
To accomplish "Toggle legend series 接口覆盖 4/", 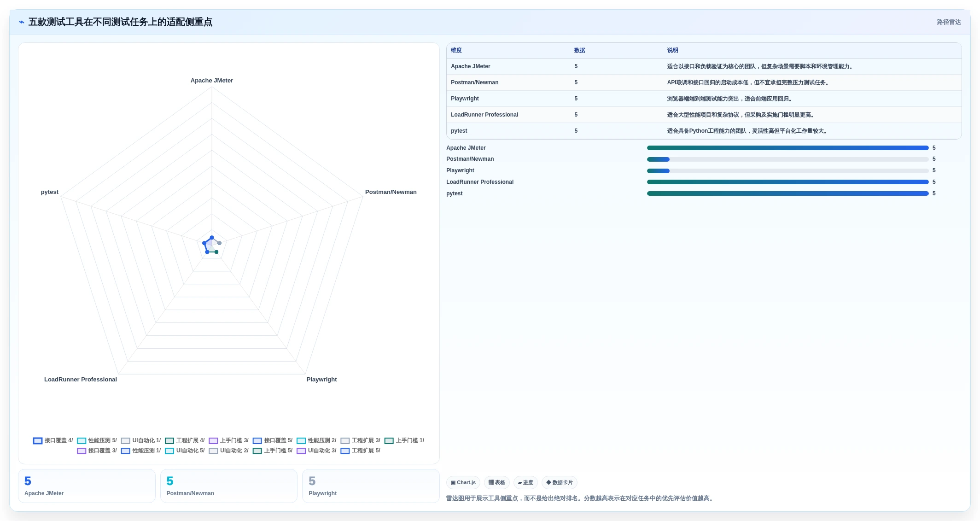I will point(53,440).
